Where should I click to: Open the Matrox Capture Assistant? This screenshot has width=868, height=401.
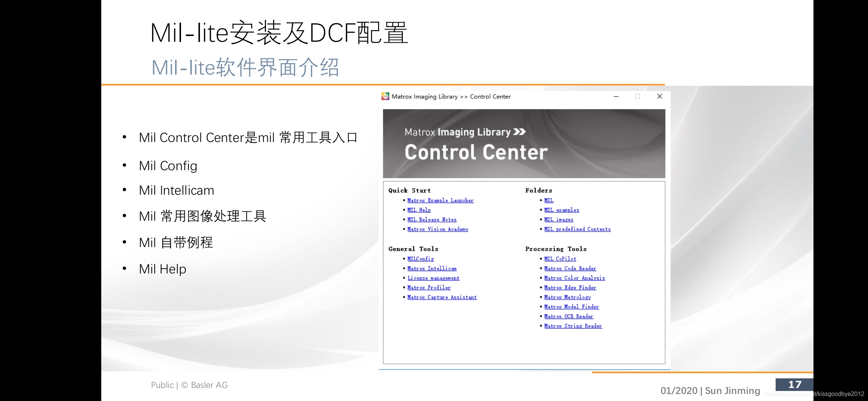point(442,297)
